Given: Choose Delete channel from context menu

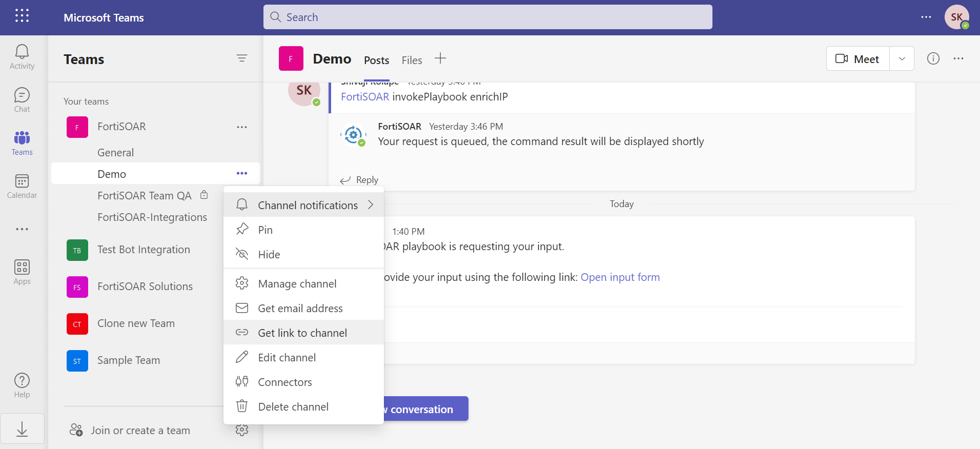Looking at the screenshot, I should 293,407.
